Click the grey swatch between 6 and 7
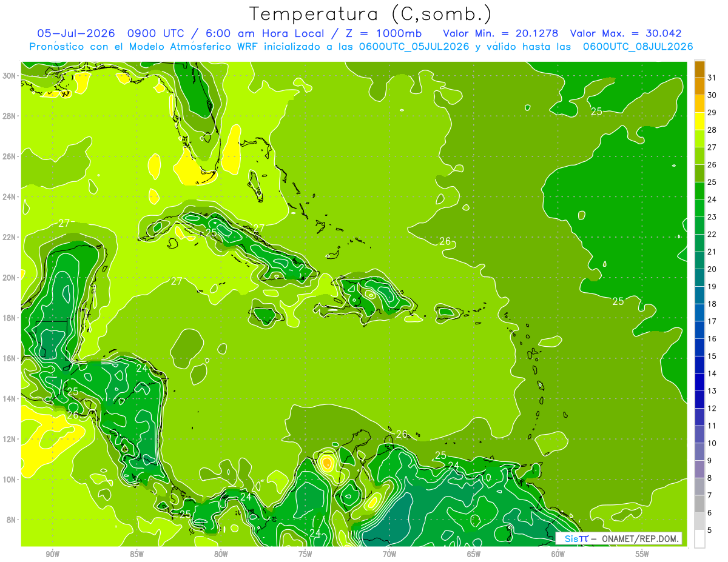 (x=699, y=504)
